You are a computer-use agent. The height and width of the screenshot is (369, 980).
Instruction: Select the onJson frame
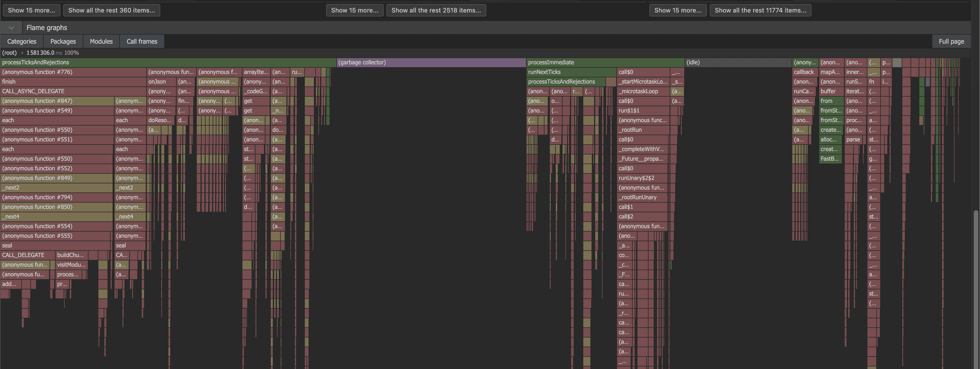click(x=161, y=82)
